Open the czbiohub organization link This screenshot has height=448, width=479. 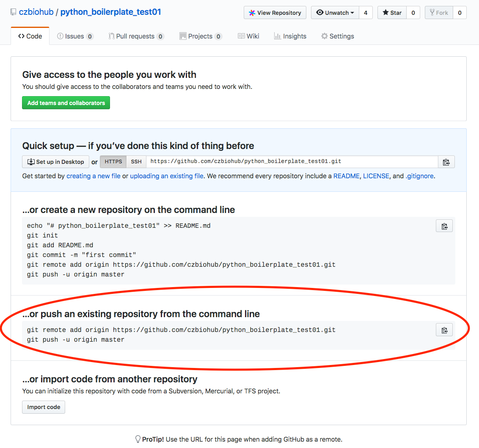point(36,12)
